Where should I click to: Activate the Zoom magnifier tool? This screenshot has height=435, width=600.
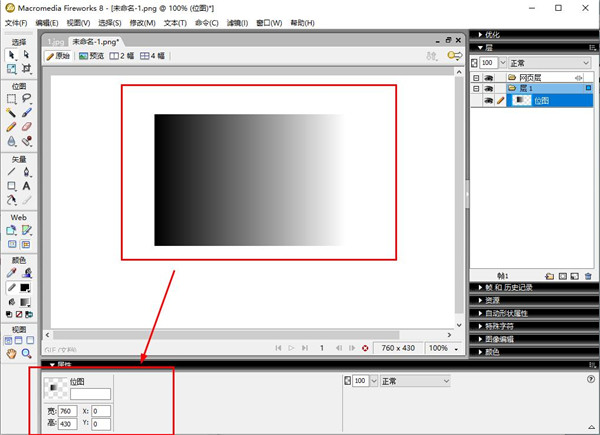click(26, 353)
